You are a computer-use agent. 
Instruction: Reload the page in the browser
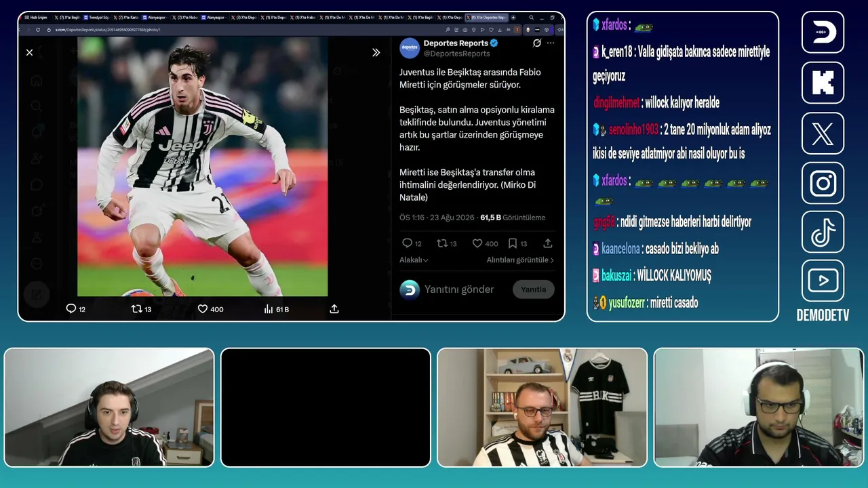coord(38,30)
